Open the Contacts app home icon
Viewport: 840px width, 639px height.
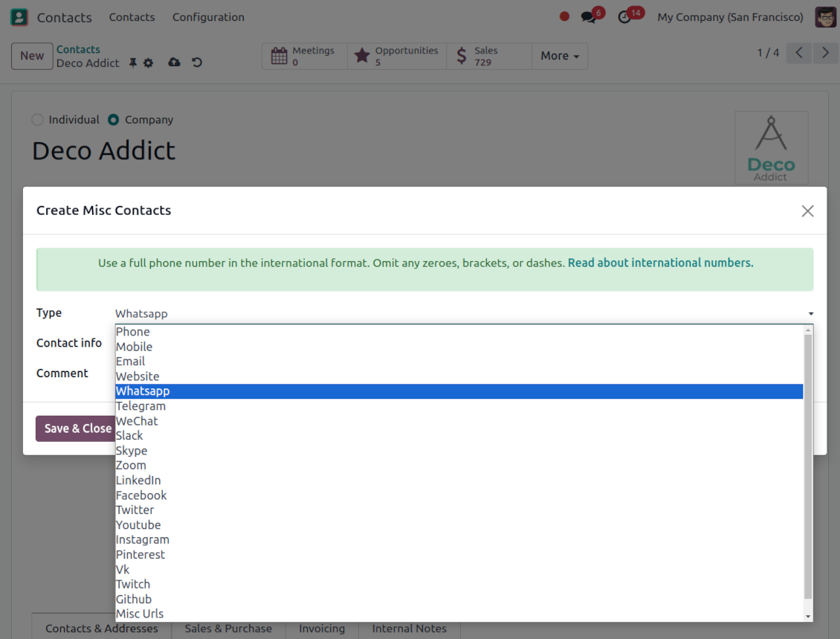(19, 17)
